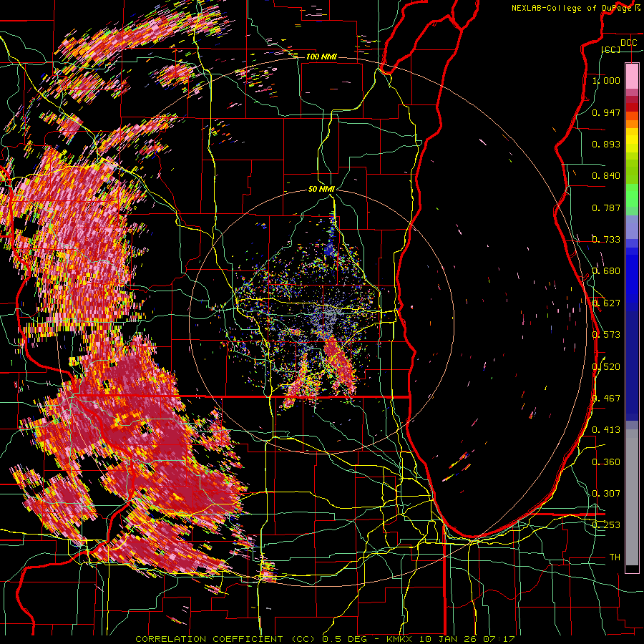Click the Correlation Coefficient caption at bottom
This screenshot has width=644, height=644.
tap(325, 639)
